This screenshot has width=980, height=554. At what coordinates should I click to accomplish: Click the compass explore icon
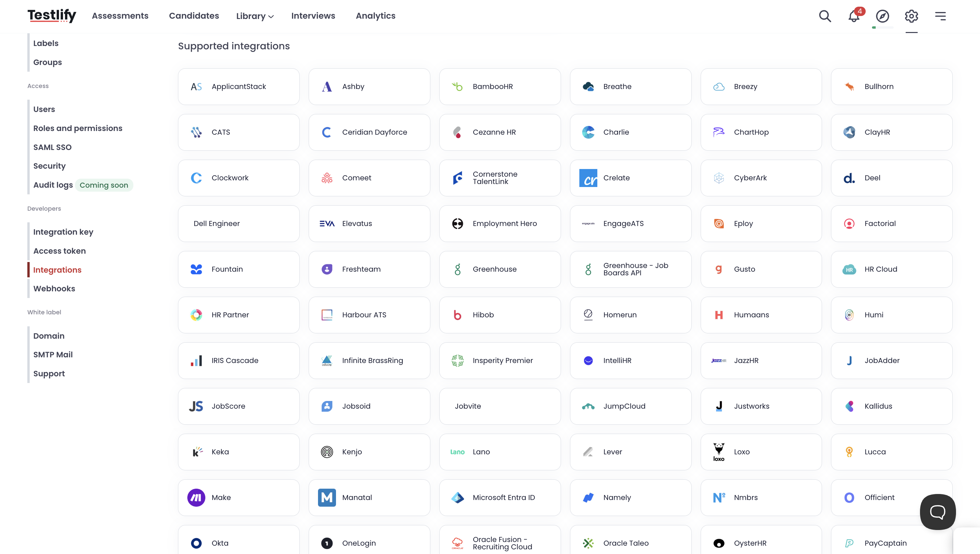click(883, 16)
